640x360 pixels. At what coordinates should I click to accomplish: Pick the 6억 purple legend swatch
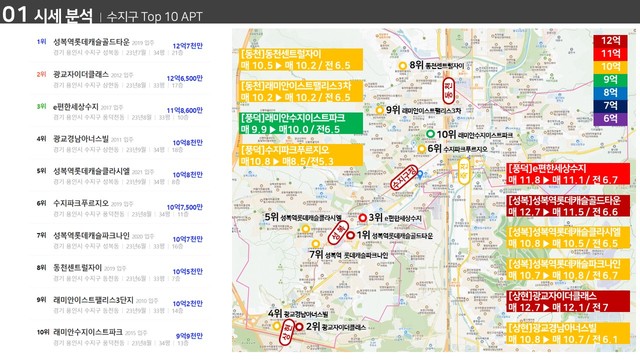pyautogui.click(x=611, y=119)
